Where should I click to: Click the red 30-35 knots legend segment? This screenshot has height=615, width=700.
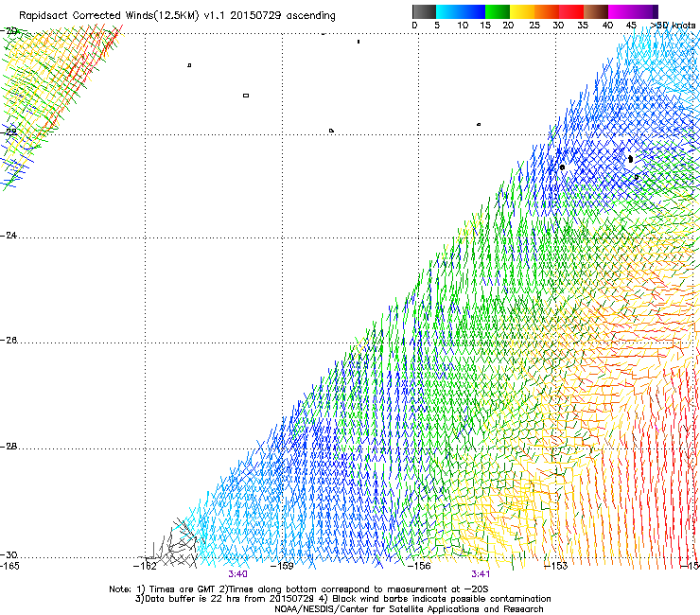[x=571, y=11]
